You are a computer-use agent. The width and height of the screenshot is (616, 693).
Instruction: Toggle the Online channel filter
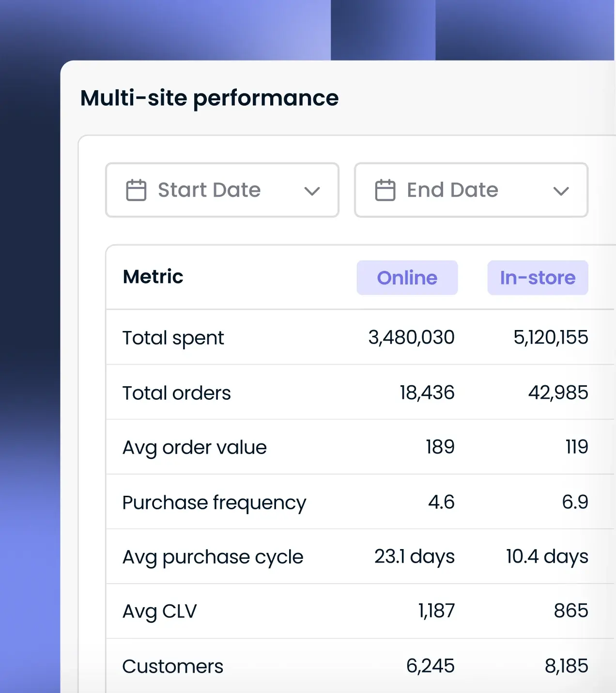click(407, 277)
